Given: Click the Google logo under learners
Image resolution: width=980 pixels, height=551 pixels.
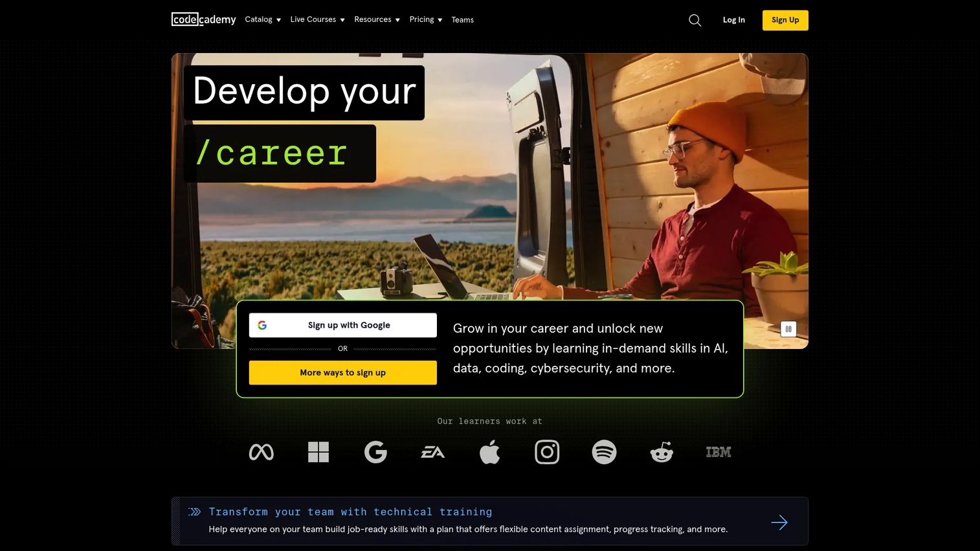Looking at the screenshot, I should pos(375,452).
